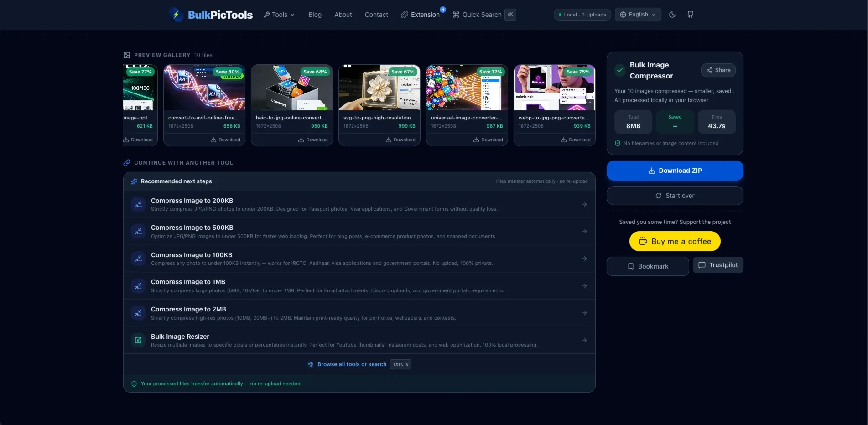Click shield icon by files transfer automatically note

tap(134, 384)
